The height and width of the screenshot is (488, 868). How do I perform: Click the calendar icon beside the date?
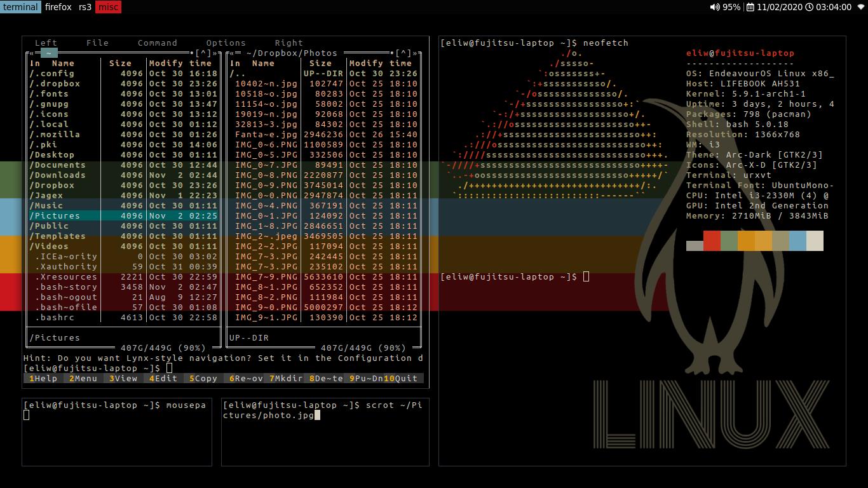tap(750, 7)
